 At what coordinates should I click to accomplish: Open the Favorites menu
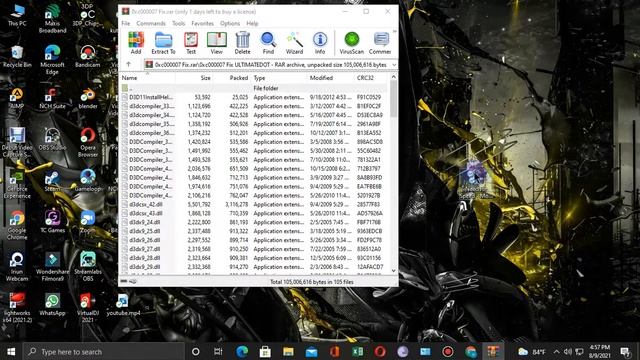click(202, 24)
